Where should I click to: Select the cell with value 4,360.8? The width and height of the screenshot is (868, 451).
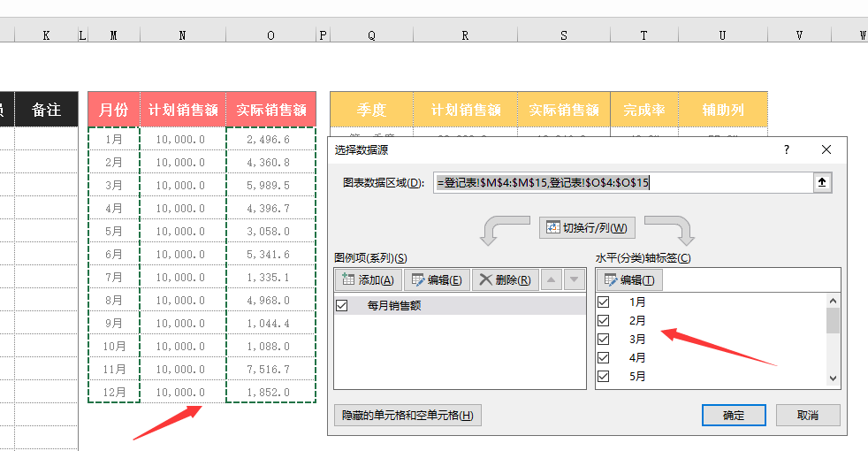tap(270, 163)
